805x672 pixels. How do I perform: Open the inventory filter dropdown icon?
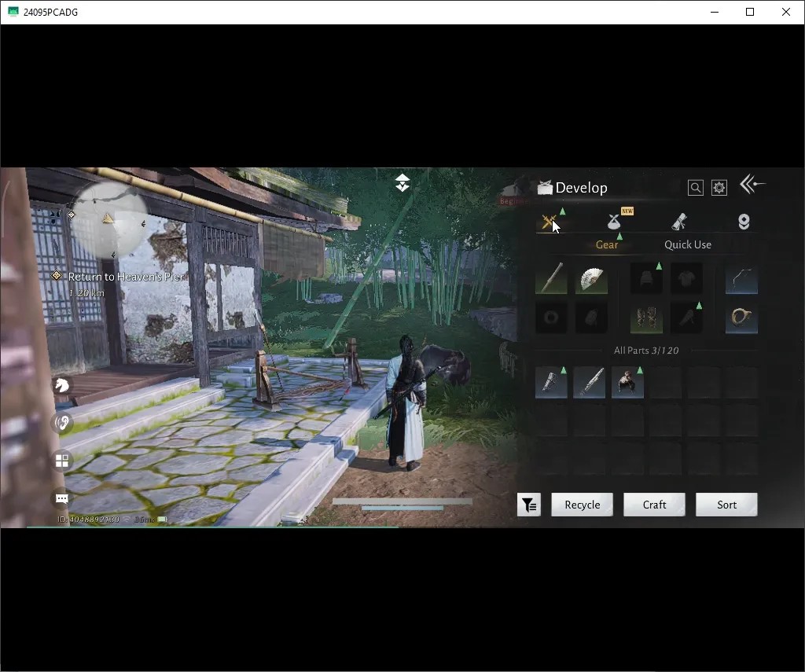[x=529, y=505]
